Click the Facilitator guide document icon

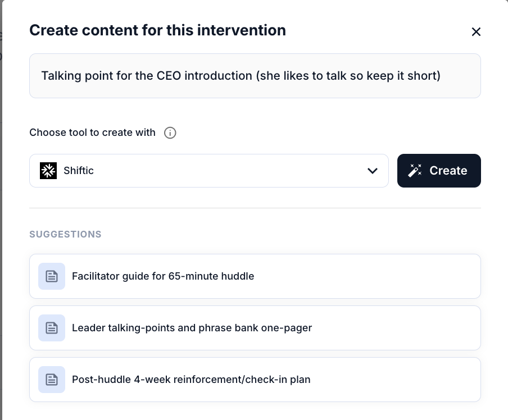coord(52,276)
